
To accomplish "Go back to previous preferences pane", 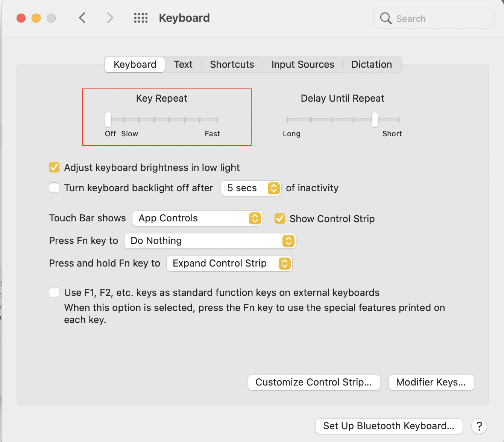I will point(82,18).
